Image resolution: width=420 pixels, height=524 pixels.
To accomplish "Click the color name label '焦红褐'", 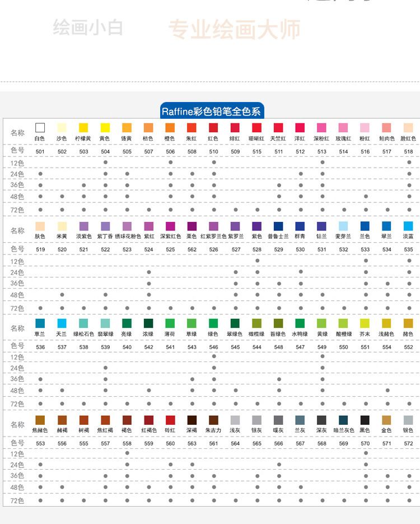I will 105,430.
